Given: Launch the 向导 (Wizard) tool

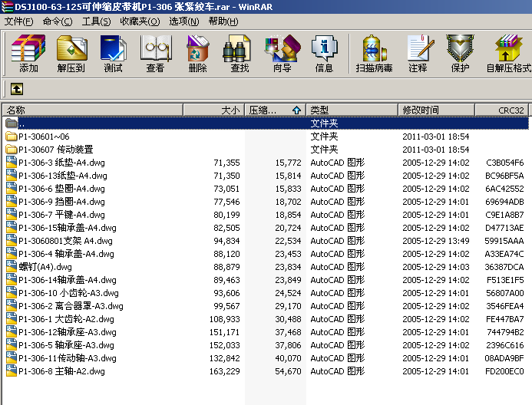Looking at the screenshot, I should tap(283, 54).
